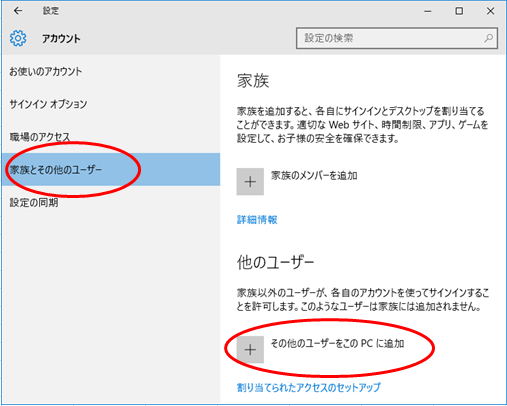Click the magnifier icon in search box
Image resolution: width=507 pixels, height=406 pixels.
(488, 38)
